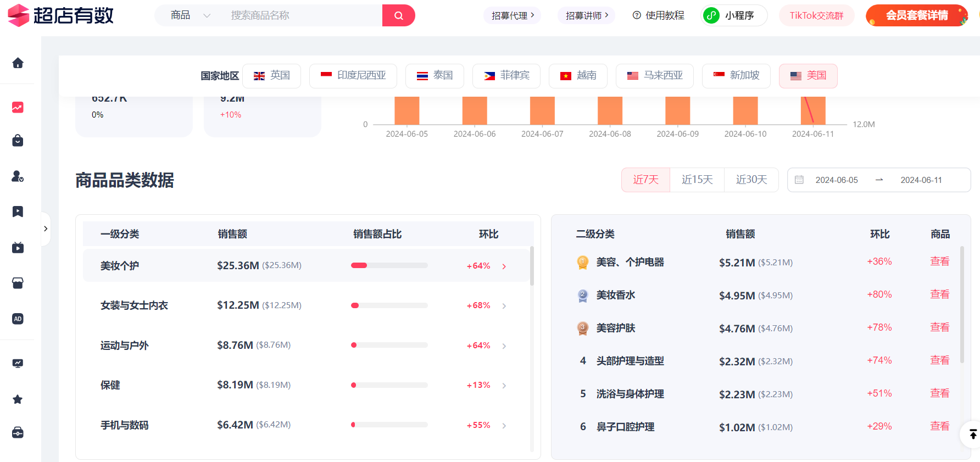
Task: Click 查看 for 美妆香水
Action: pos(939,294)
